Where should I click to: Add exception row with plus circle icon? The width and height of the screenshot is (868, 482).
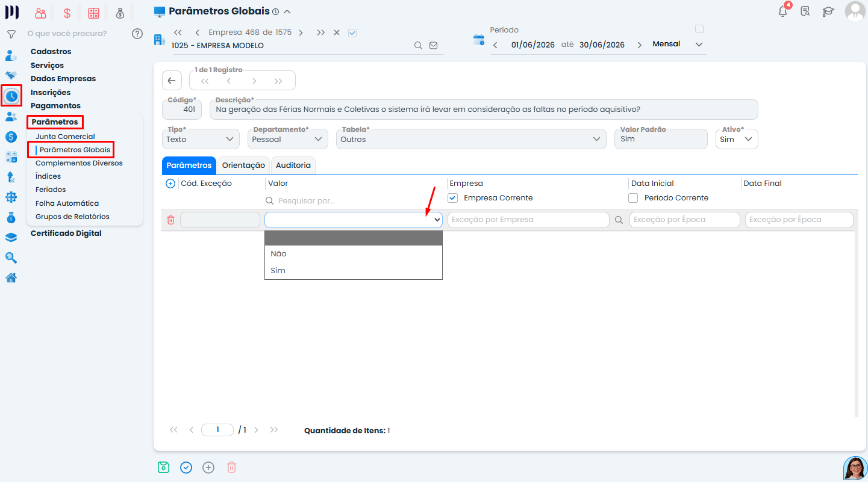(x=170, y=184)
